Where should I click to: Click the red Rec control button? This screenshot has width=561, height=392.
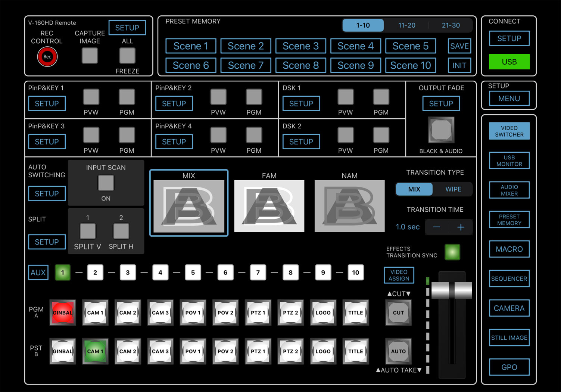47,57
